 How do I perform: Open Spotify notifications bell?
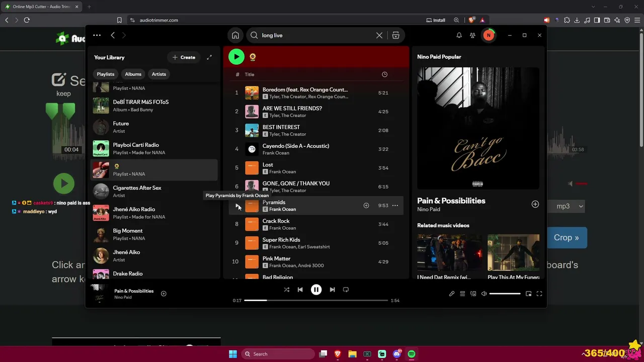pyautogui.click(x=459, y=35)
